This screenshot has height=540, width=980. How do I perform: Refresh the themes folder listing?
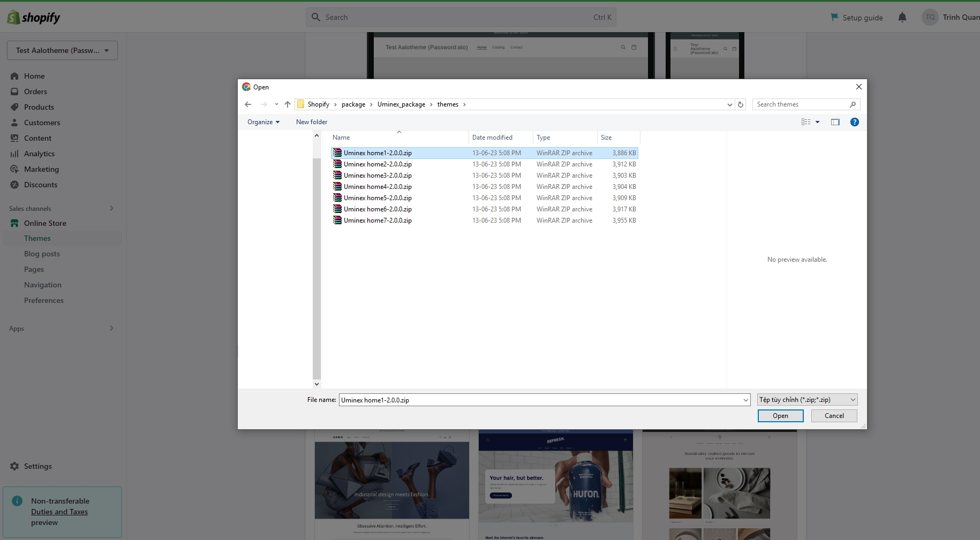[741, 104]
